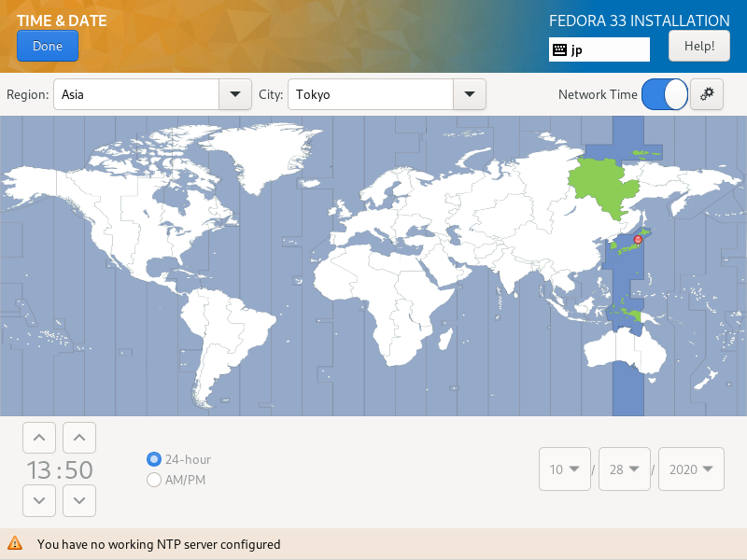
Task: Click the NTP warning triangle icon
Action: pyautogui.click(x=15, y=543)
